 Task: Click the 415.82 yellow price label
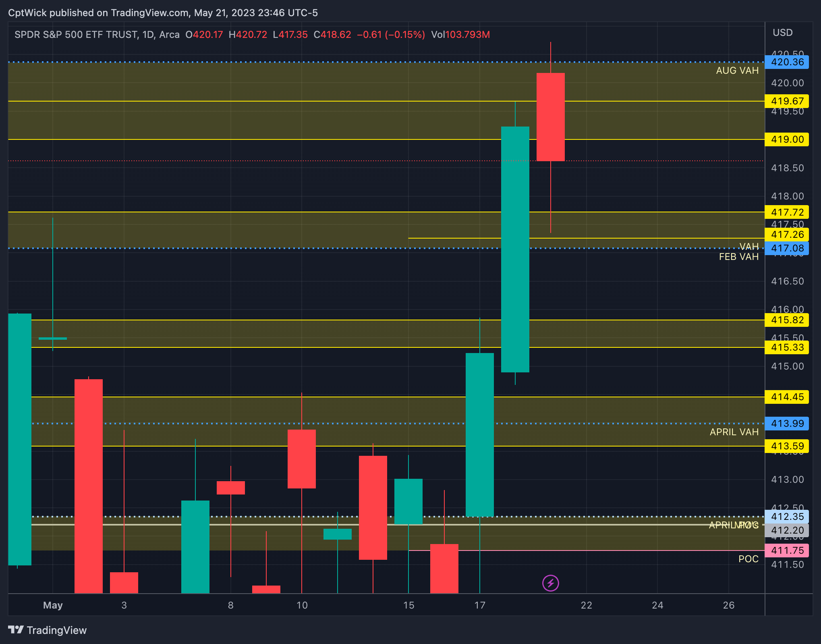coord(787,320)
